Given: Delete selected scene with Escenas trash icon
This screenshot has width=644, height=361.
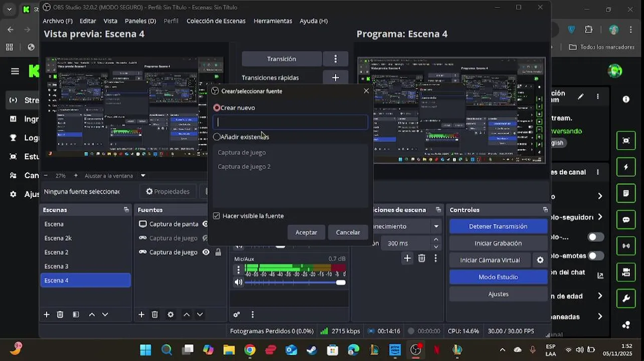Looking at the screenshot, I should click(x=60, y=314).
